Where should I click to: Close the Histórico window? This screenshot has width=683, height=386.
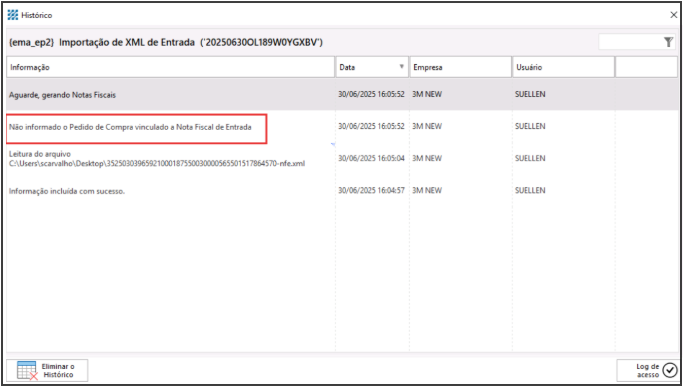(673, 15)
